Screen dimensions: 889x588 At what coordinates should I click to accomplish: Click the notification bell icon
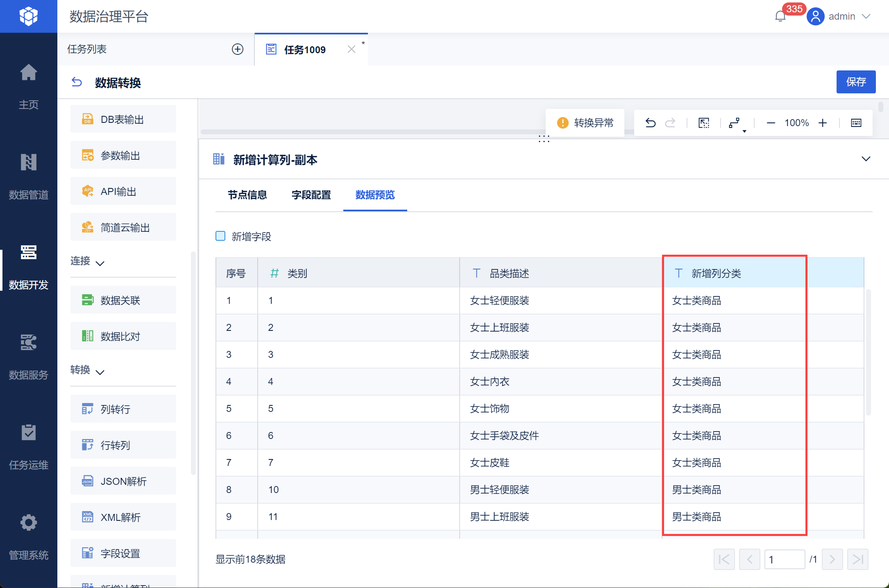(780, 16)
